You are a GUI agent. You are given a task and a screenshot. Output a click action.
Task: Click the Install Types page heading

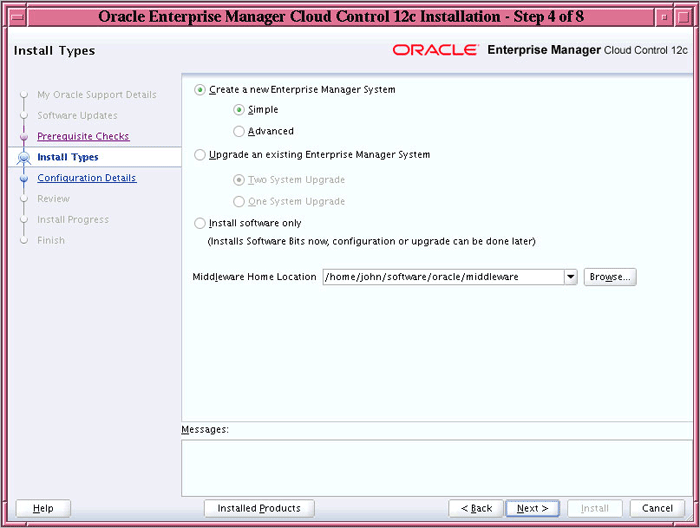point(54,51)
